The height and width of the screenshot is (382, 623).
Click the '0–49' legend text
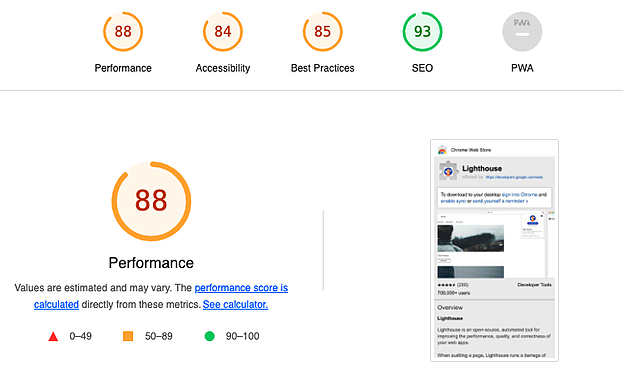pos(81,336)
